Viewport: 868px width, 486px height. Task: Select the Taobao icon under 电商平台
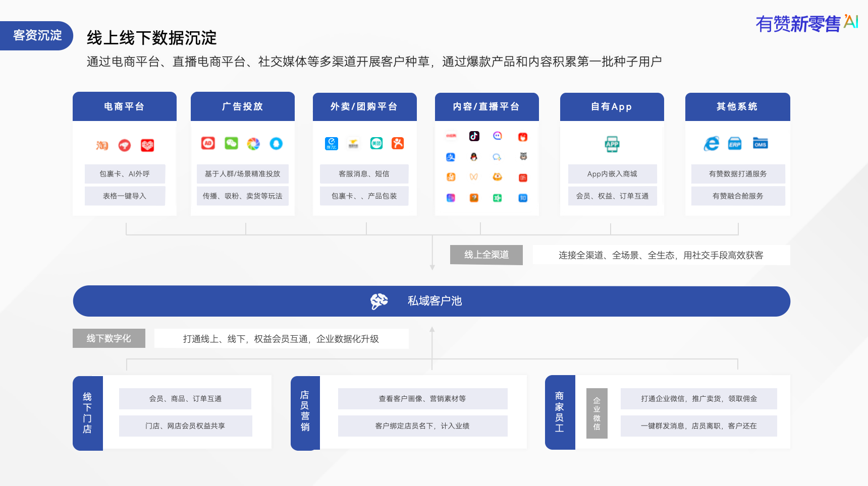pos(101,145)
